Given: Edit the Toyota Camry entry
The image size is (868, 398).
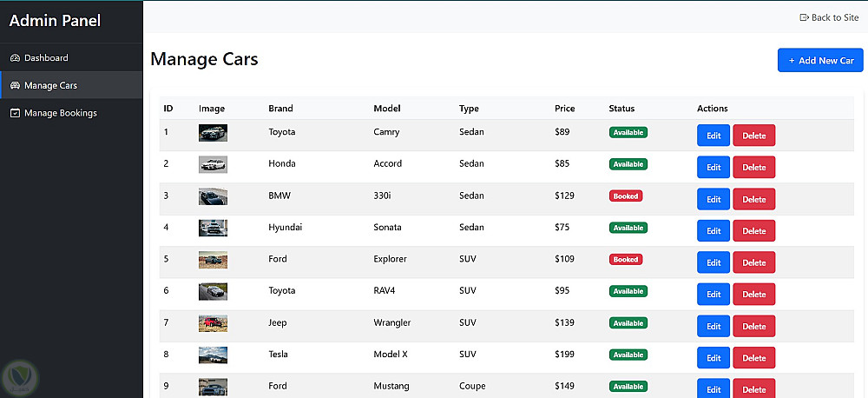Looking at the screenshot, I should click(x=713, y=136).
